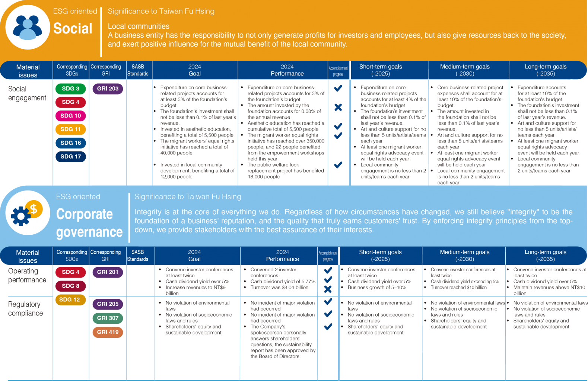Open the Regulatory compliance material issue label

pos(25,309)
